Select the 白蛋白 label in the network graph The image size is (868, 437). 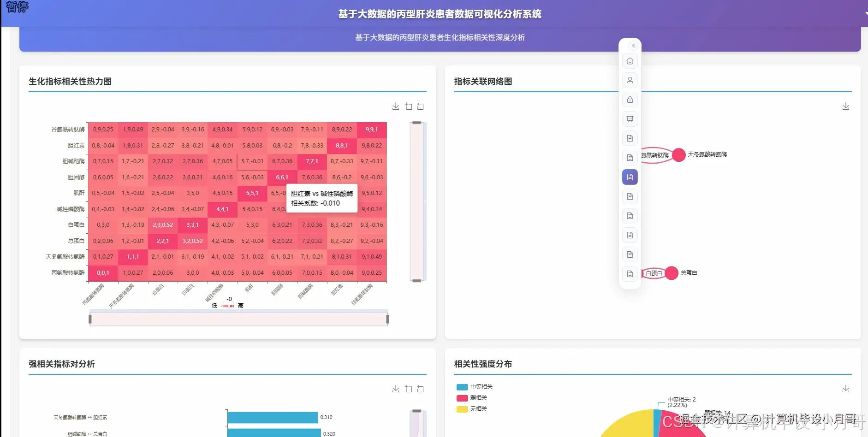[x=654, y=273]
